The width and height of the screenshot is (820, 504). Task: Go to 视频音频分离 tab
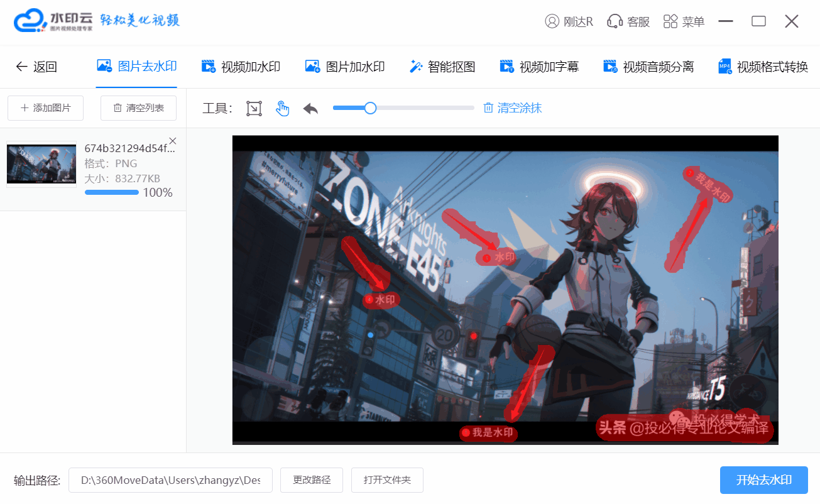coord(648,67)
